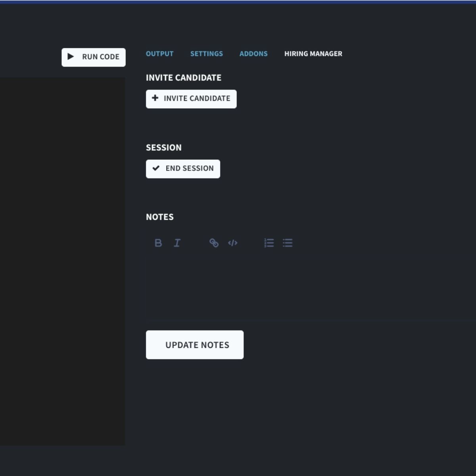The height and width of the screenshot is (476, 476).
Task: Create a numbered list in the notes
Action: 269,243
